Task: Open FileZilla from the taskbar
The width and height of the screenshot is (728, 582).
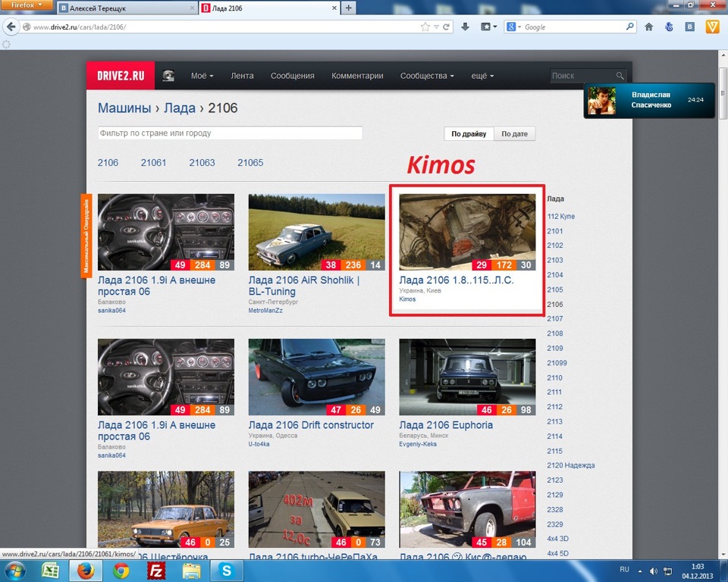Action: (x=156, y=571)
